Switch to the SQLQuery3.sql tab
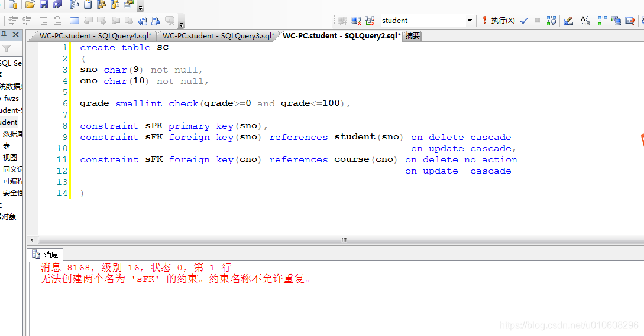The height and width of the screenshot is (336, 644). coord(218,35)
